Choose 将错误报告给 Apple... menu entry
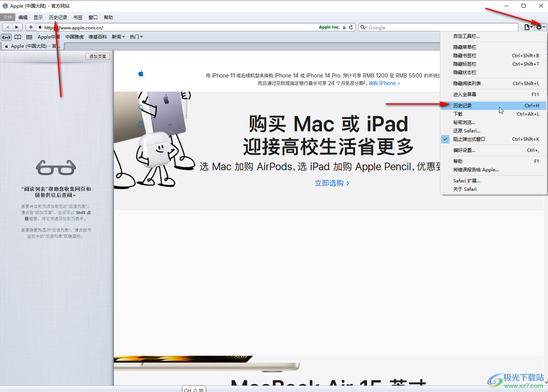The image size is (548, 392). click(x=494, y=170)
